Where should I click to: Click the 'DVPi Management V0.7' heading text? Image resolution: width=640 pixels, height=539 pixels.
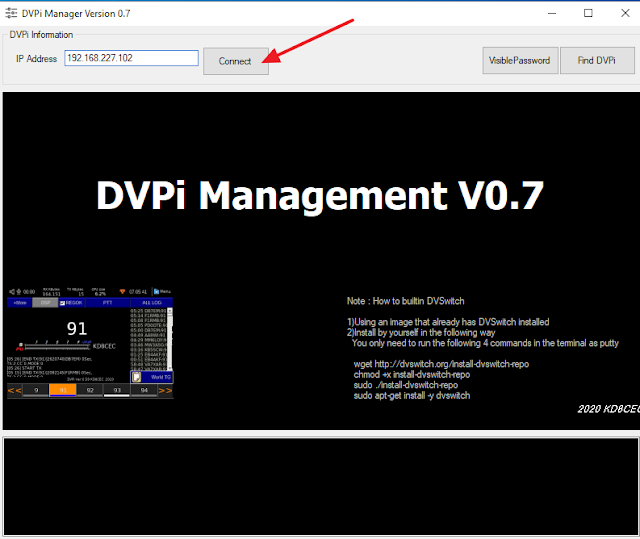320,196
